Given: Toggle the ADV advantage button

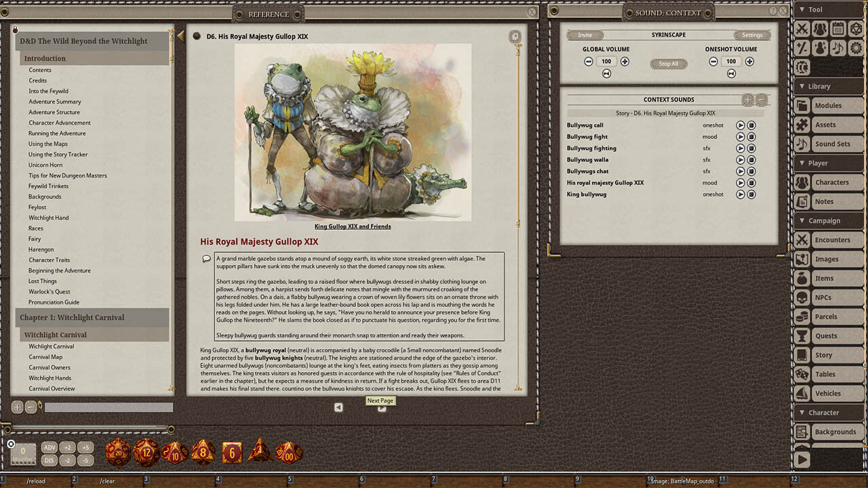Looking at the screenshot, I should (x=49, y=447).
